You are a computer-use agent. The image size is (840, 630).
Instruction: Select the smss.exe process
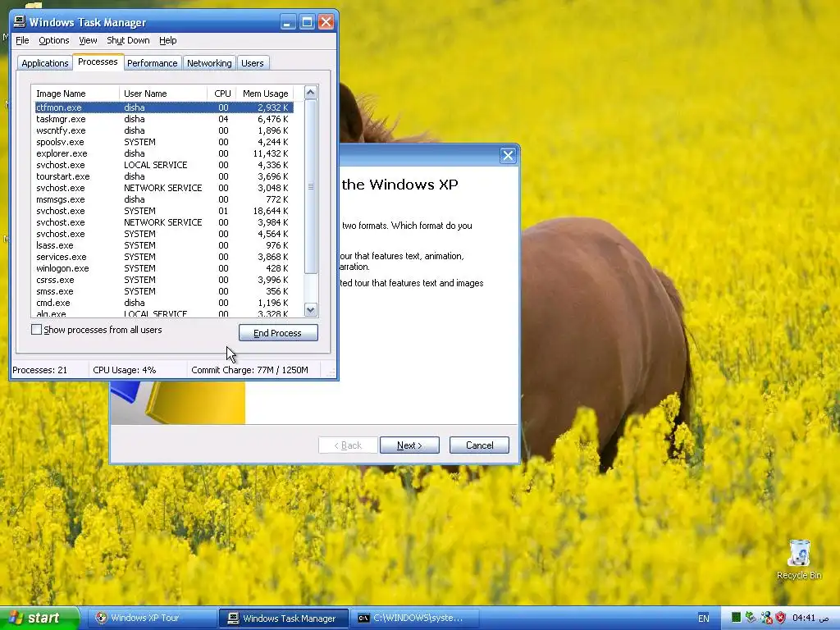164,291
